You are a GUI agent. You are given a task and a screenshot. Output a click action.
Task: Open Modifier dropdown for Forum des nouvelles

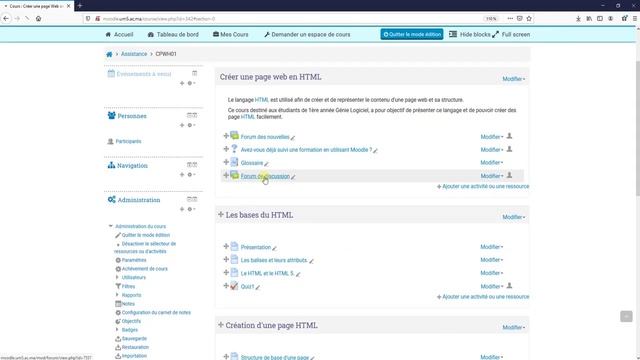click(x=491, y=137)
